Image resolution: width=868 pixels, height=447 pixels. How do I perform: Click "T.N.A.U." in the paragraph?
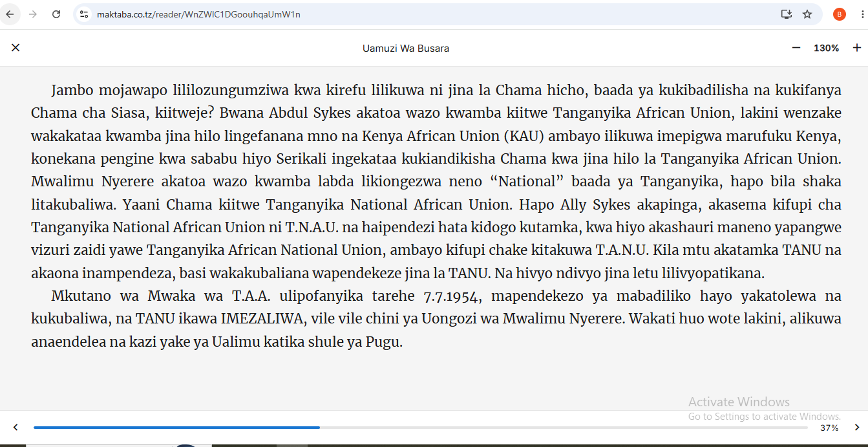(313, 228)
